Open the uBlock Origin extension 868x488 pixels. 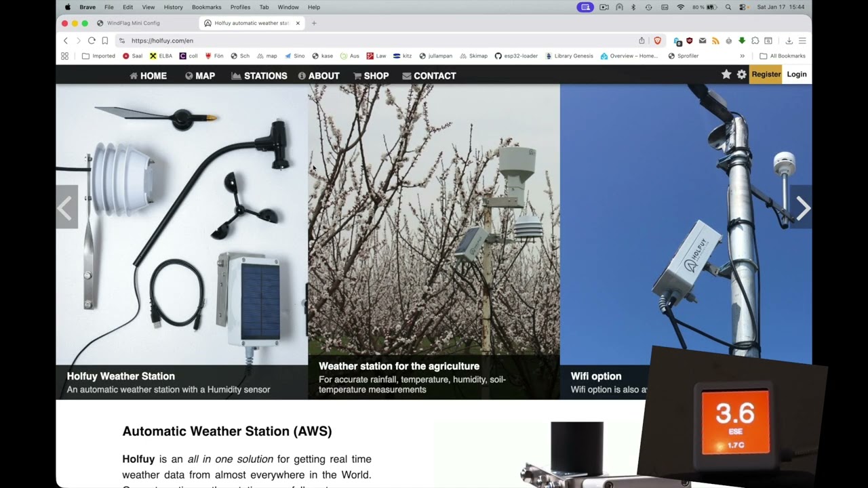(x=690, y=41)
